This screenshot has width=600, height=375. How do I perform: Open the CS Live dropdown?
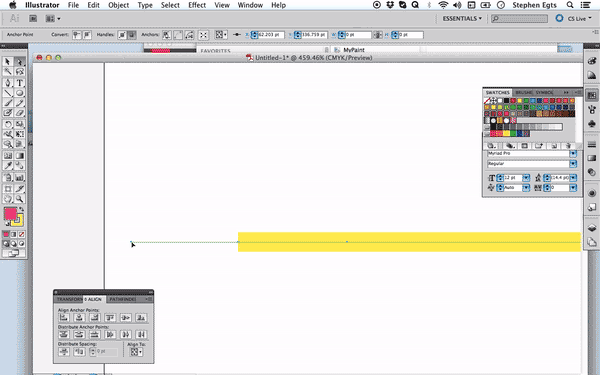tap(579, 18)
